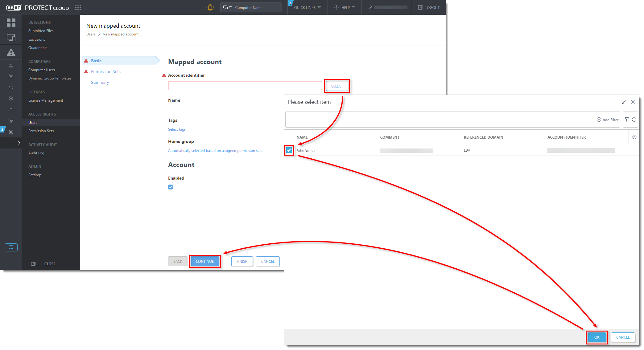Click the Automatically selected home group link

(215, 151)
